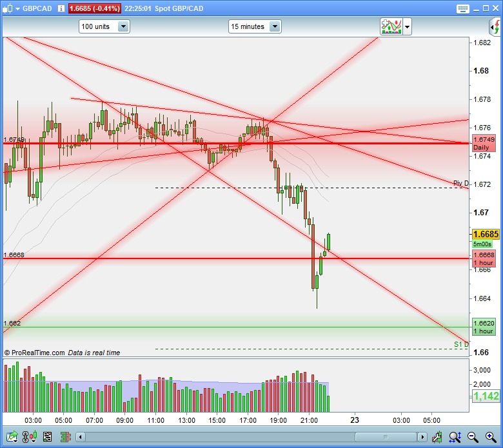The width and height of the screenshot is (503, 448).
Task: Click the S1 D support label
Action: tap(461, 344)
